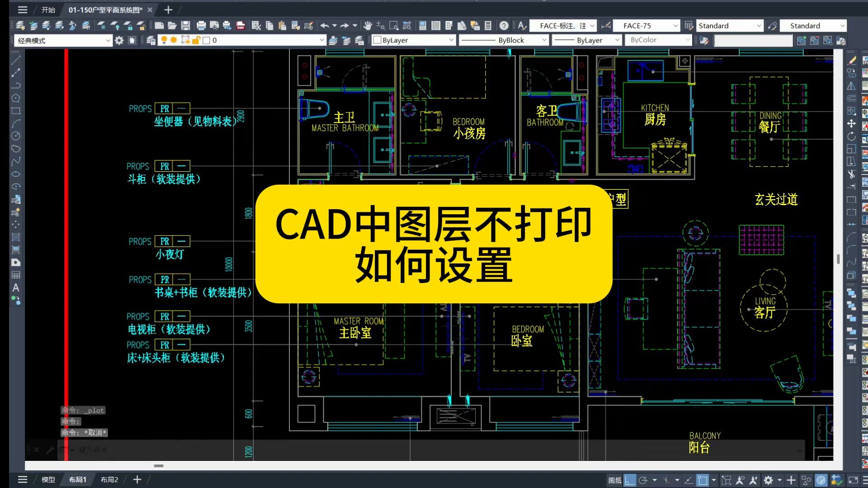
Task: Expand the ByLayer color dropdown
Action: [452, 40]
